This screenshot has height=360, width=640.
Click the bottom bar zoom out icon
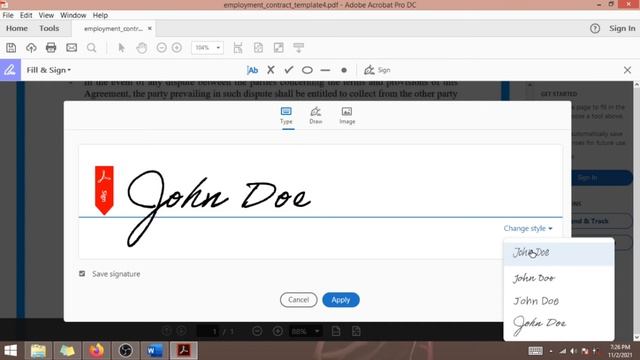pos(257,331)
